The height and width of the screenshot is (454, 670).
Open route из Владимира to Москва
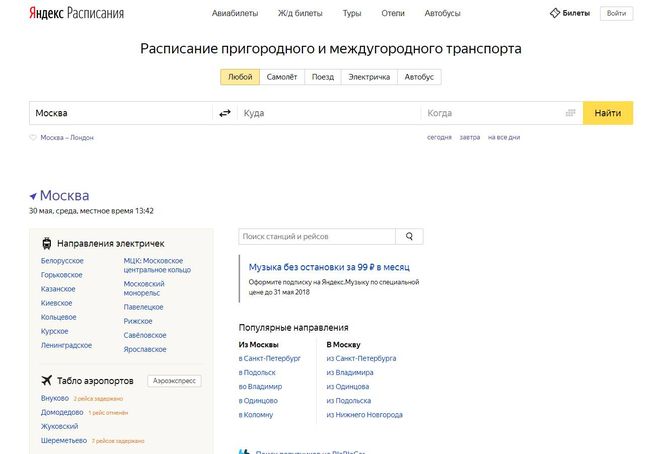click(x=350, y=372)
